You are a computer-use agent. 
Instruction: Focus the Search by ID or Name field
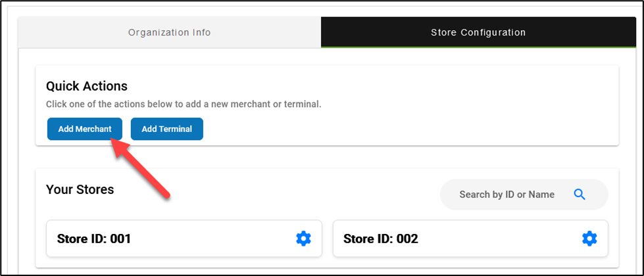[x=507, y=195]
